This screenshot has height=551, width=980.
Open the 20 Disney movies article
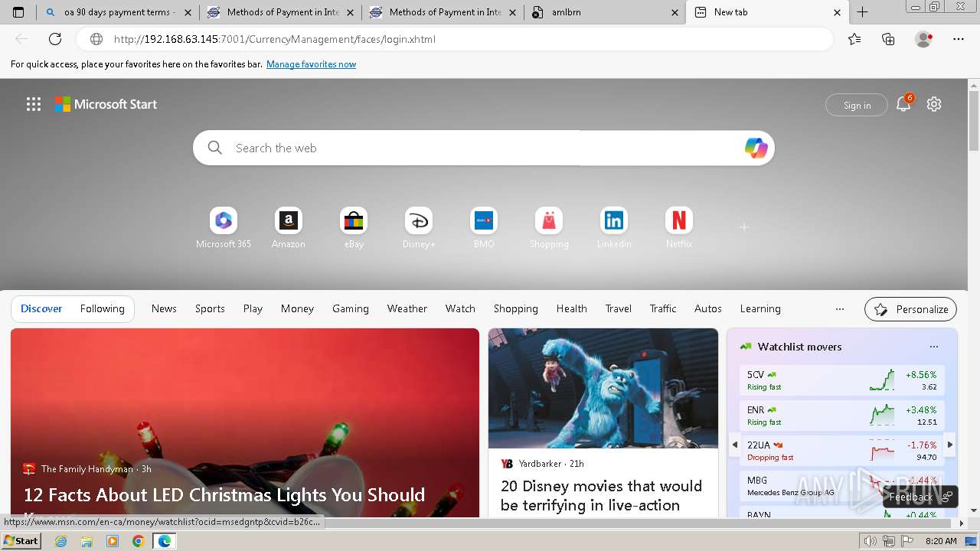click(x=601, y=495)
